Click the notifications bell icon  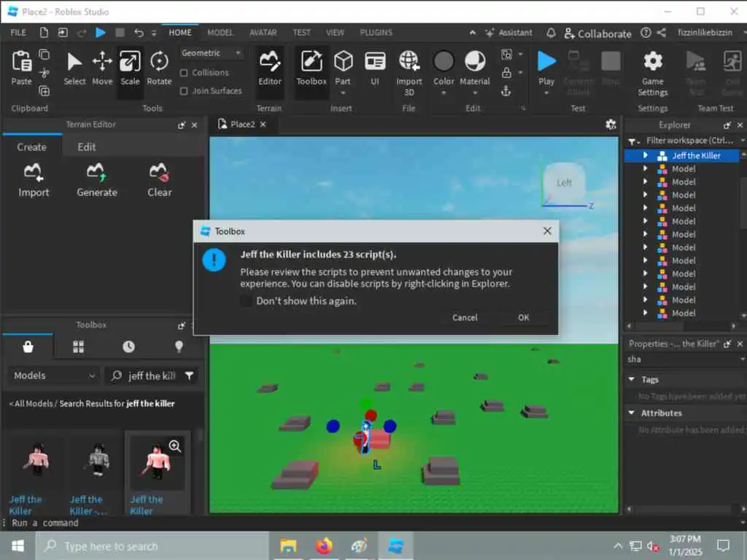point(551,32)
